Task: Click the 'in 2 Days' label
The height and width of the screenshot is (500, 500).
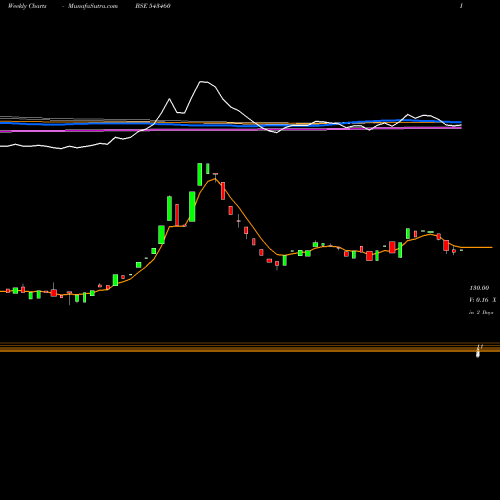Action: coord(481,312)
